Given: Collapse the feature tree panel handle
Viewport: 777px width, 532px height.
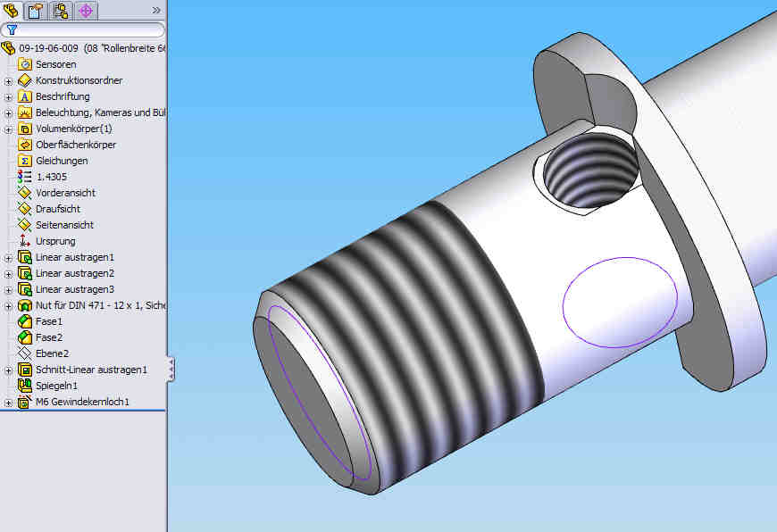Looking at the screenshot, I should pos(171,369).
